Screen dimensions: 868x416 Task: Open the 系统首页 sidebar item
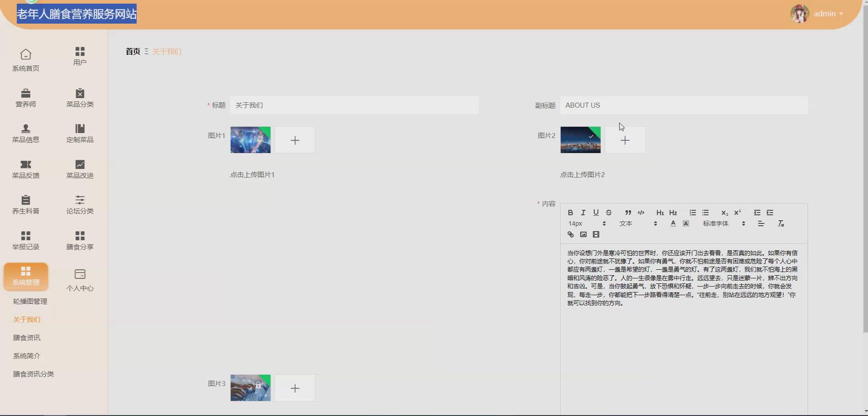click(x=26, y=60)
